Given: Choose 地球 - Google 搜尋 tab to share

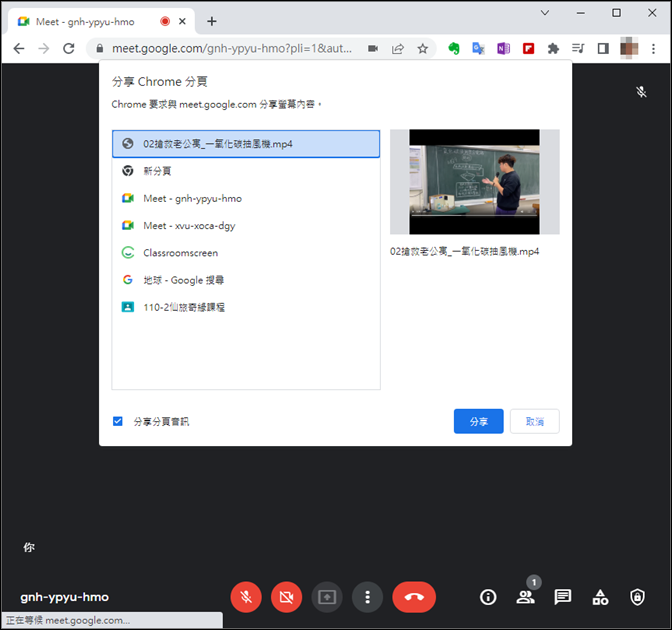Looking at the screenshot, I should (246, 280).
